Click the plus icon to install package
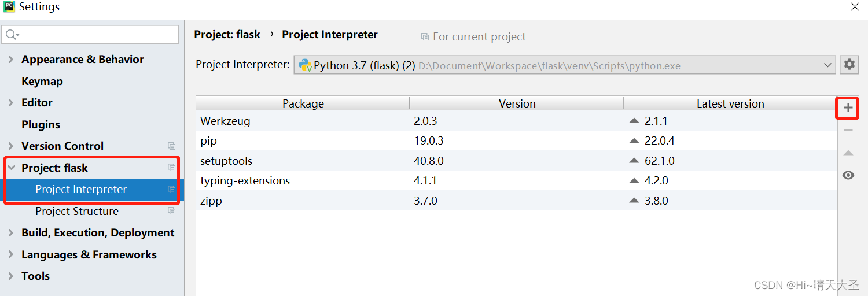The height and width of the screenshot is (296, 868). point(848,108)
